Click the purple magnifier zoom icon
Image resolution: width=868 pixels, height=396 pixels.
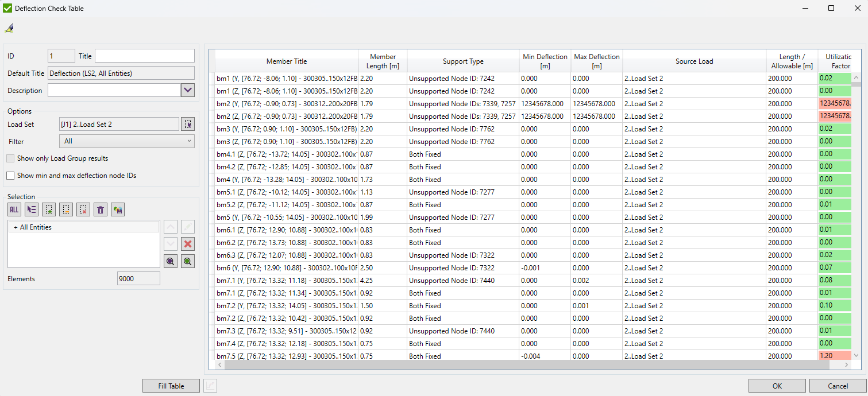click(170, 261)
